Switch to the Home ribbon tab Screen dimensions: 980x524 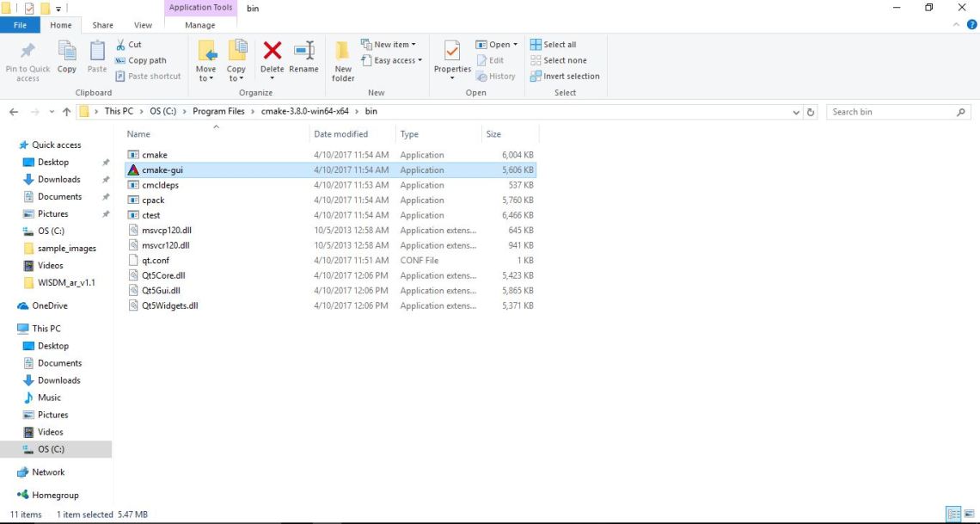(61, 25)
